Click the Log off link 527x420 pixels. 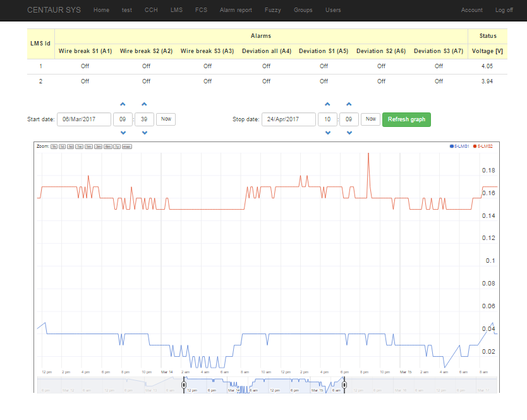click(x=504, y=10)
